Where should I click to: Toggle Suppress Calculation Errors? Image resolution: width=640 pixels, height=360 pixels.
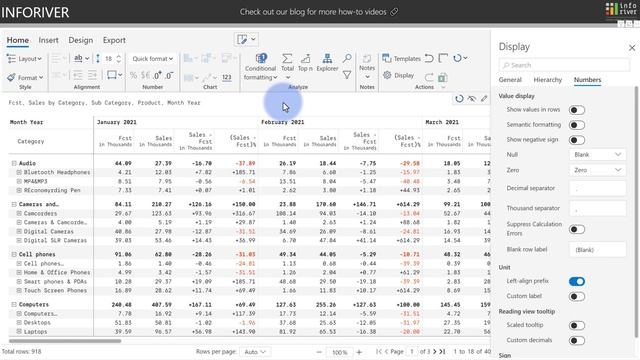pos(577,229)
